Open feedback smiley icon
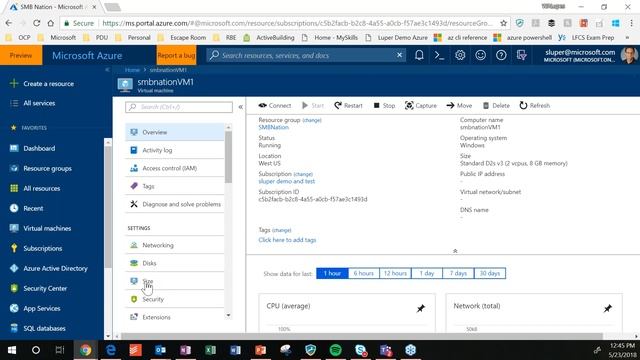This screenshot has height=360, width=640. 480,55
